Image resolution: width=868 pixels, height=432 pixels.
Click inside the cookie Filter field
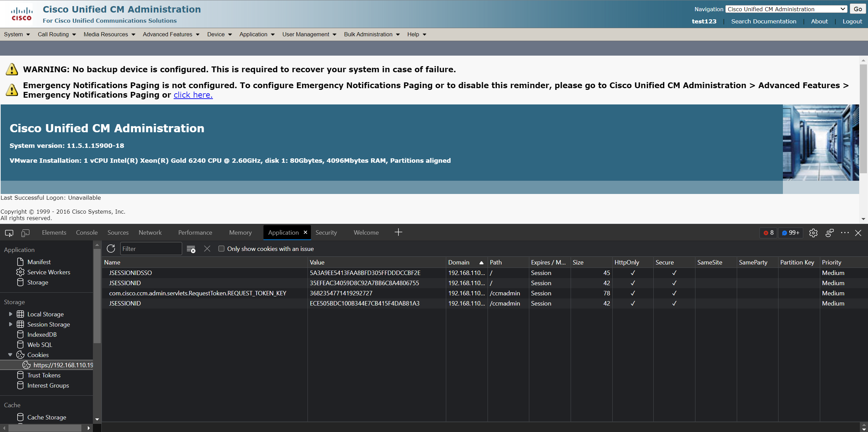[x=151, y=249]
